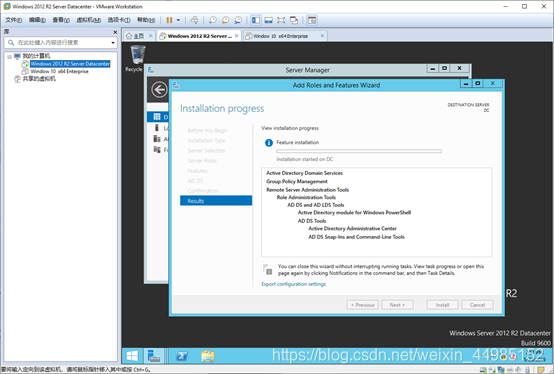Take a snapshot of this virtual machine
The width and height of the screenshot is (554, 374).
coord(213,20)
